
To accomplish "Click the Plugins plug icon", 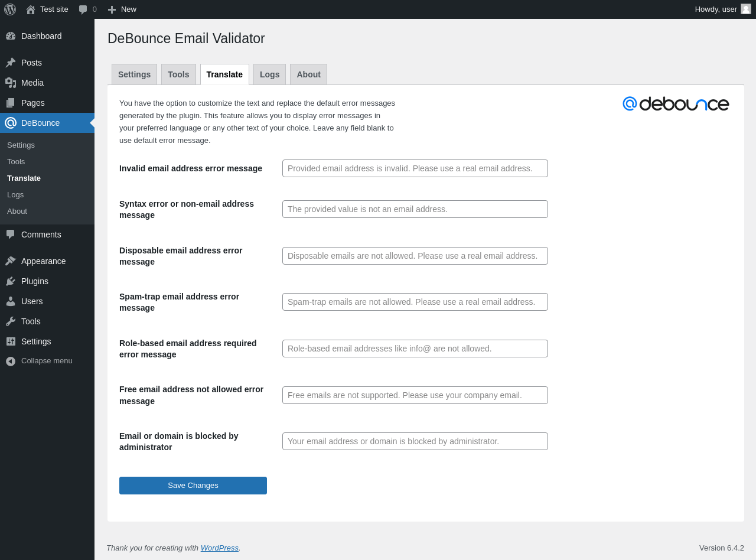I will (11, 281).
